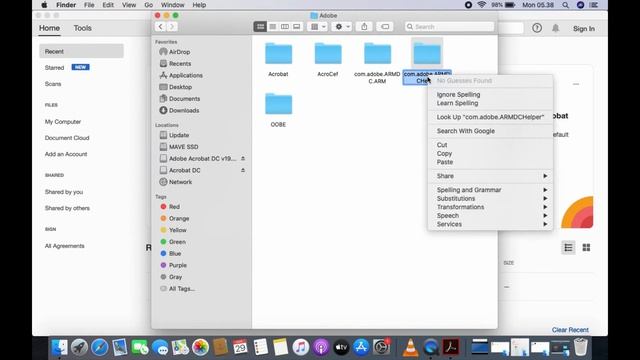This screenshot has width=640, height=360.
Task: Switch Finder to column view
Action: [285, 27]
